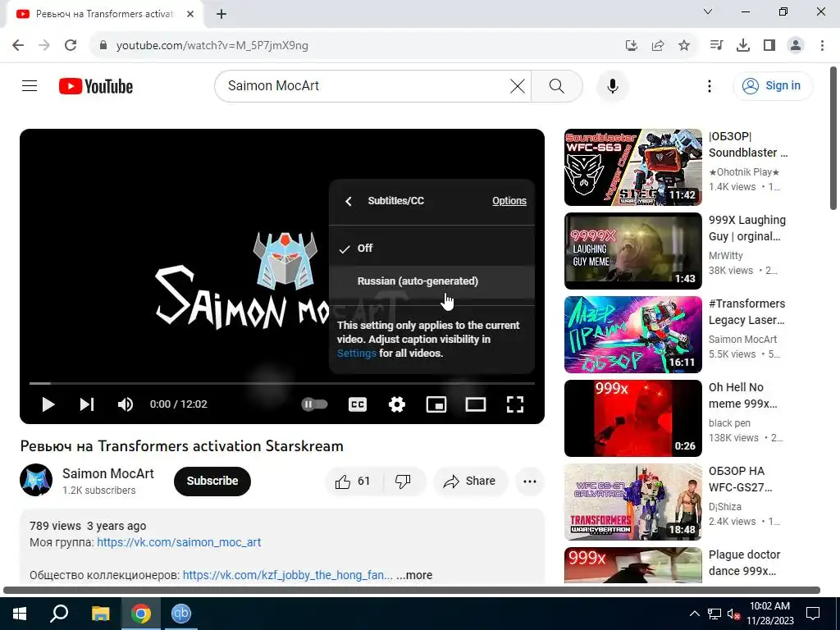Open the tab search dropdown arrow
Image resolution: width=840 pixels, height=630 pixels.
point(708,11)
